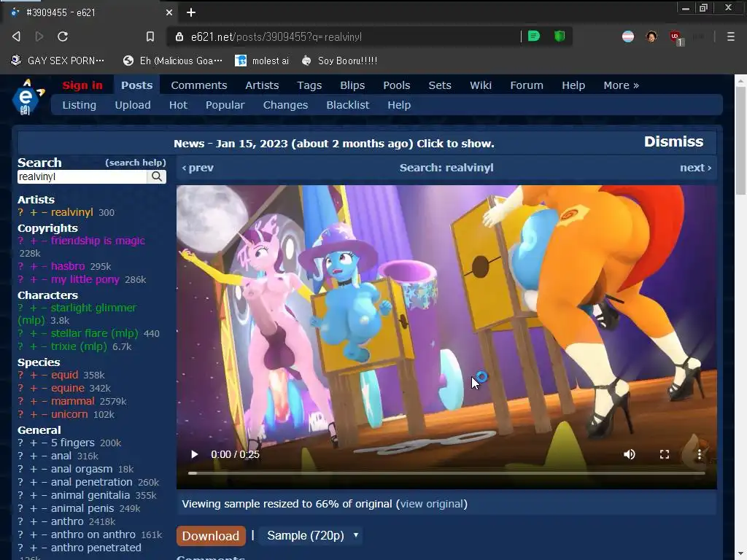747x560 pixels.
Task: Open the search help link
Action: coord(135,163)
